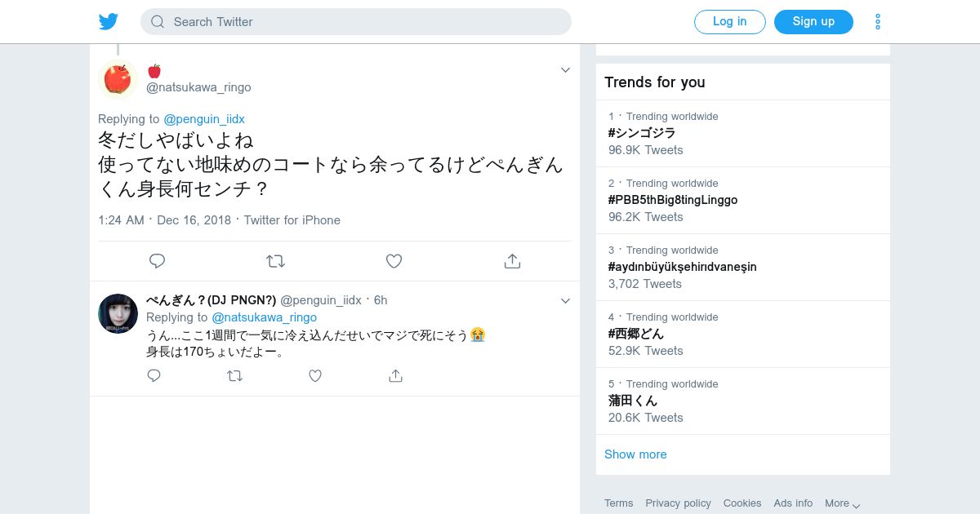Image resolution: width=980 pixels, height=514 pixels.
Task: Open the three-dot more options menu in the header
Action: pyautogui.click(x=878, y=22)
